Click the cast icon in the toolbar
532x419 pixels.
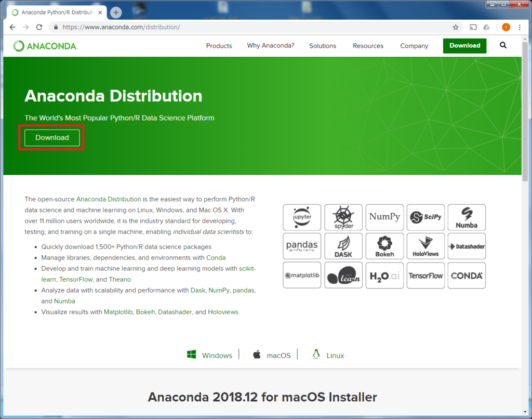[x=473, y=27]
